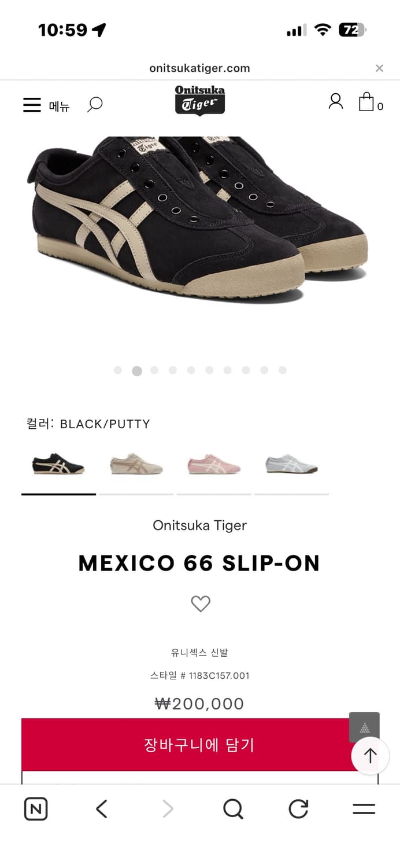Tap the onitsukatiger.com address bar
The width and height of the screenshot is (400, 868).
199,68
